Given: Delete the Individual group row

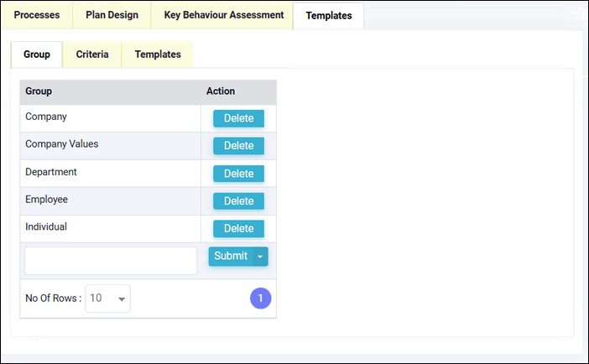Looking at the screenshot, I should [x=238, y=228].
